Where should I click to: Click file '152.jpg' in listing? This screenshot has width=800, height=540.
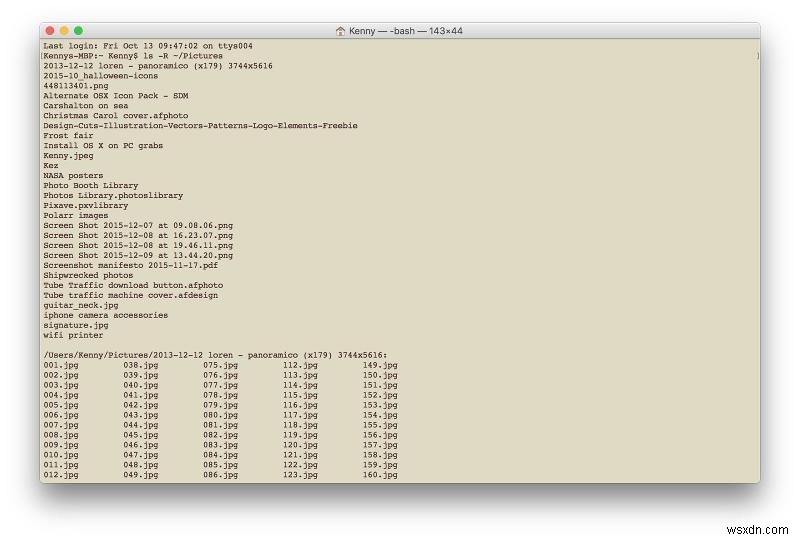pos(380,395)
